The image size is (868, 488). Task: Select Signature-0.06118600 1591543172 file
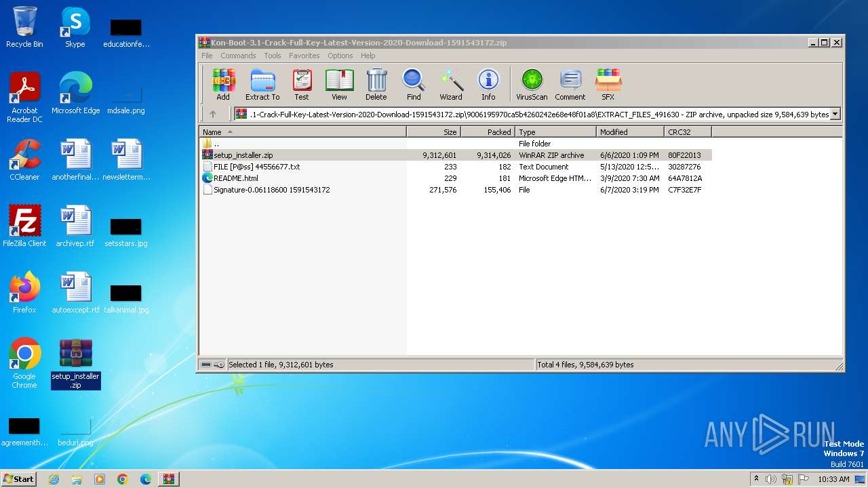click(456, 190)
